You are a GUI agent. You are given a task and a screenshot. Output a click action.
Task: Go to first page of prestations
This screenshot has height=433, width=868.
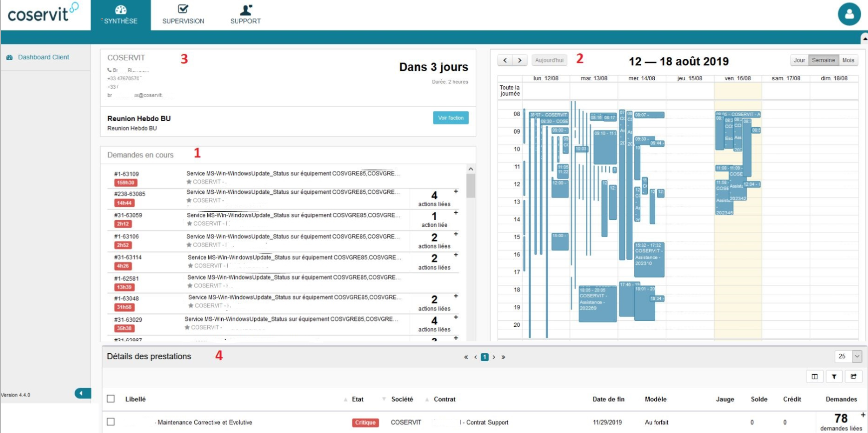[466, 357]
